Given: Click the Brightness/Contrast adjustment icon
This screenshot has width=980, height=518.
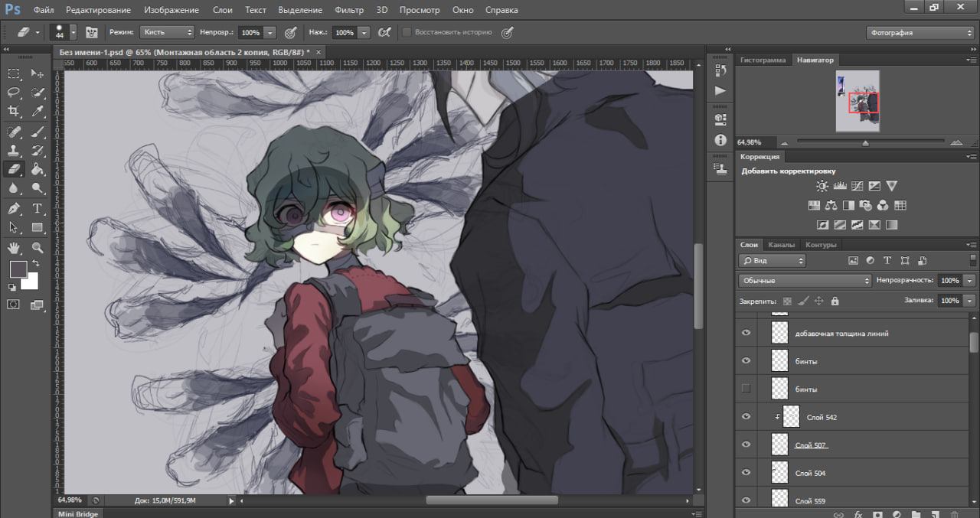Looking at the screenshot, I should pyautogui.click(x=822, y=186).
